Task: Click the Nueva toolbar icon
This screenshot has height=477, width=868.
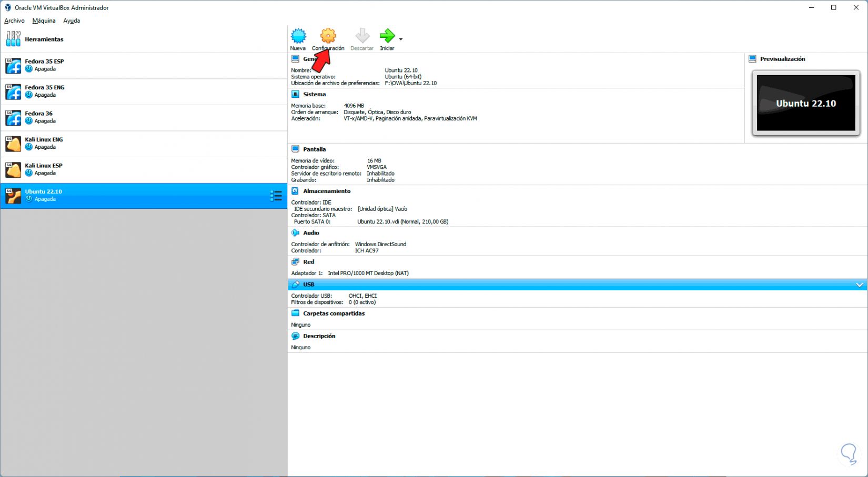Action: 298,36
